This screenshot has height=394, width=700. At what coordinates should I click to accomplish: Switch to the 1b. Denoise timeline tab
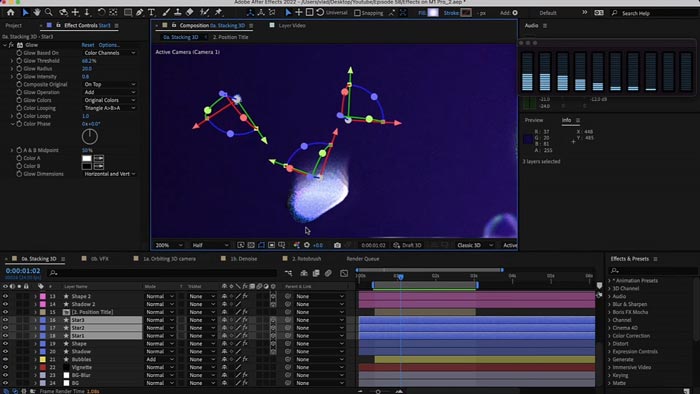point(243,259)
